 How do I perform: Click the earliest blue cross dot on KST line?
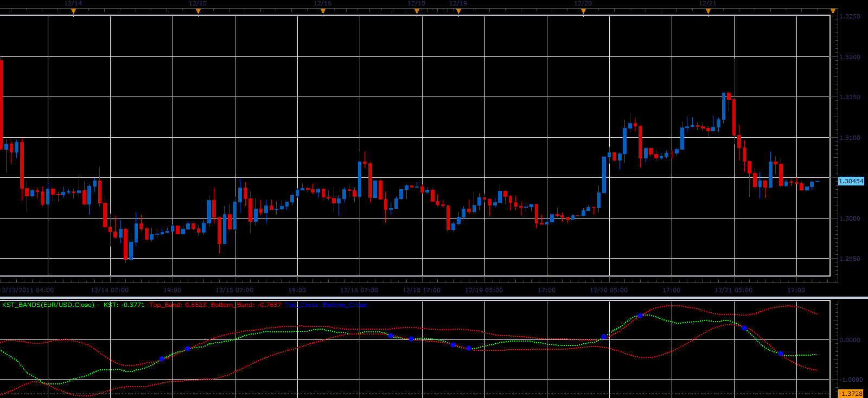[x=162, y=359]
